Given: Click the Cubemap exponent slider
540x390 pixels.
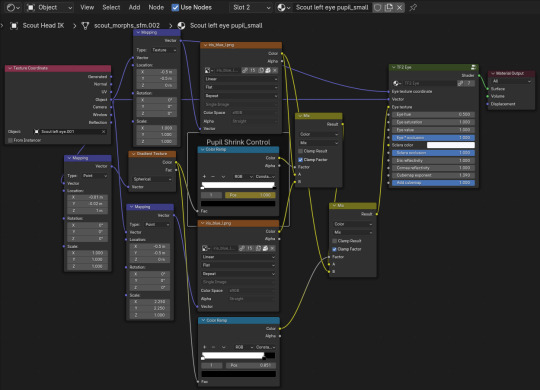Looking at the screenshot, I should [x=433, y=175].
